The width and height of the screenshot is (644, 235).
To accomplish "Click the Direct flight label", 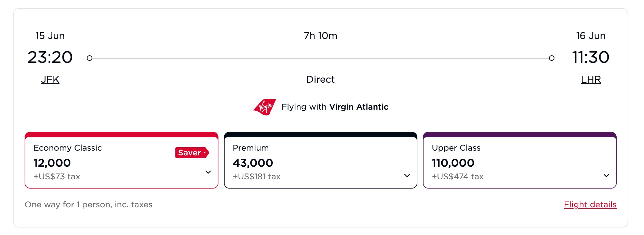I will pos(321,79).
